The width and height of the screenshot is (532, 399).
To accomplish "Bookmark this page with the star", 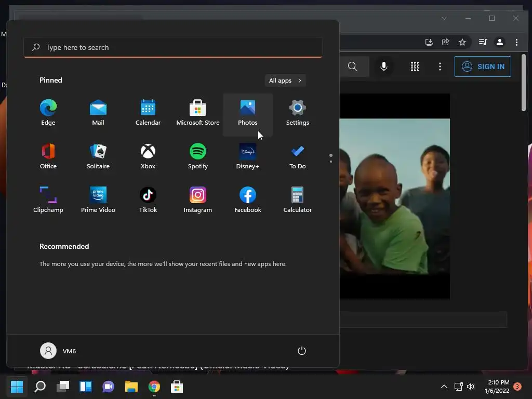I will [x=462, y=42].
